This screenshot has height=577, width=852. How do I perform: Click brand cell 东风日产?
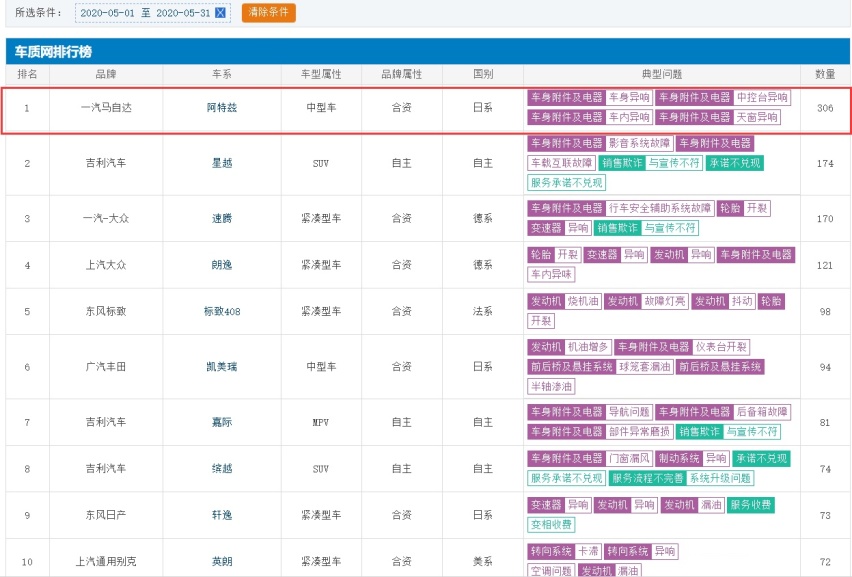105,515
